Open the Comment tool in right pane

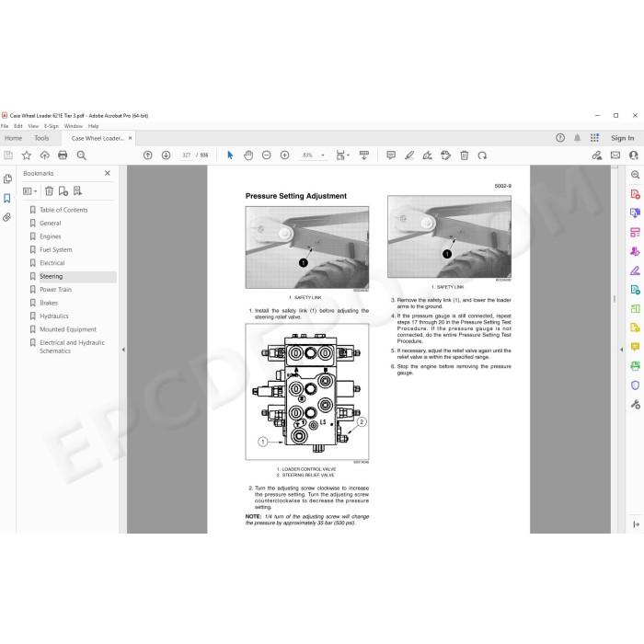click(x=635, y=347)
